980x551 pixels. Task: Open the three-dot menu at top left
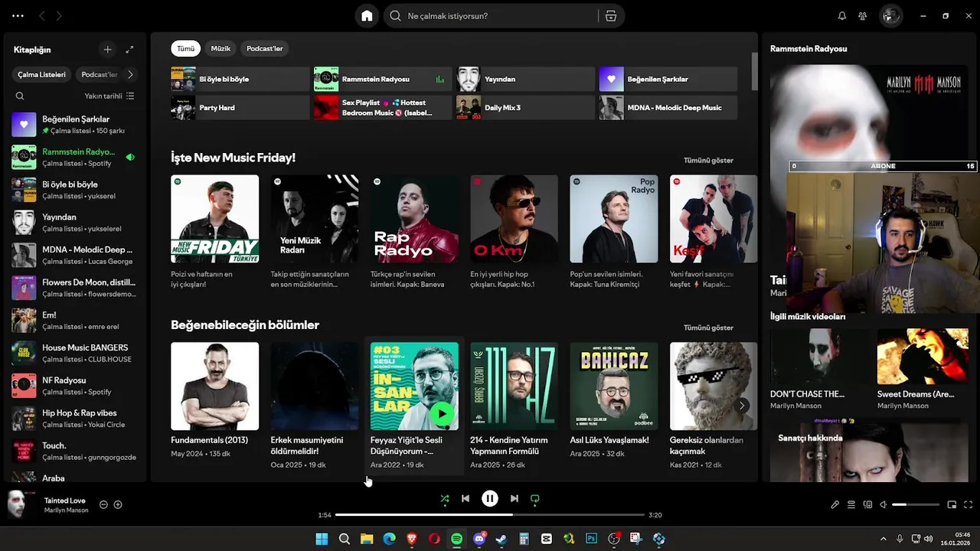point(18,16)
